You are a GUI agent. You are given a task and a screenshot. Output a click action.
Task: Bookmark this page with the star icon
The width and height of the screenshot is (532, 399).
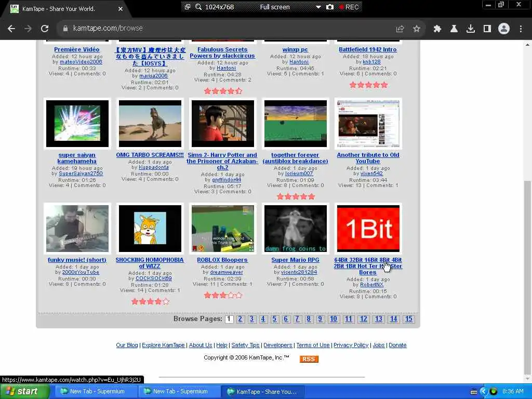(x=417, y=29)
